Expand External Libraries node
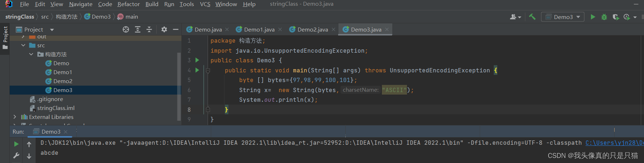Viewport: 644px width, 163px height. click(x=15, y=117)
